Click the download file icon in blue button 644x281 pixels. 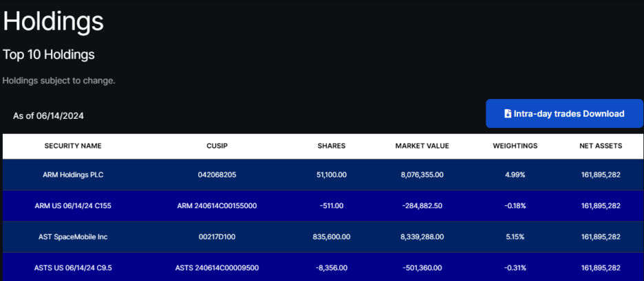508,113
